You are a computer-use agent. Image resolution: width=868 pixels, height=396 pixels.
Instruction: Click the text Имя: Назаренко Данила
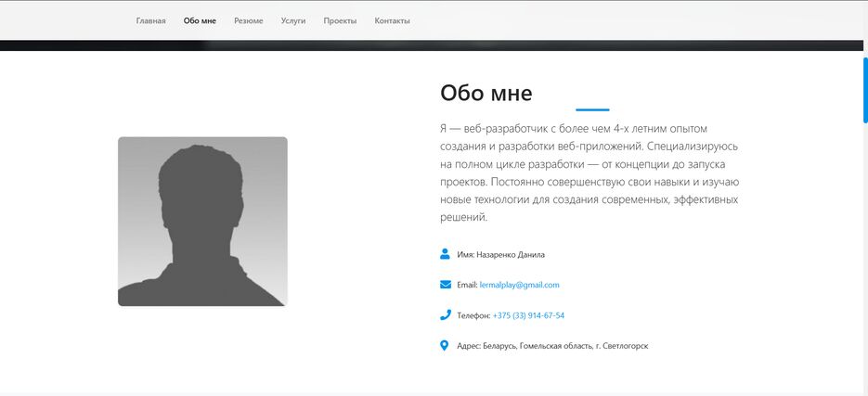coord(501,255)
